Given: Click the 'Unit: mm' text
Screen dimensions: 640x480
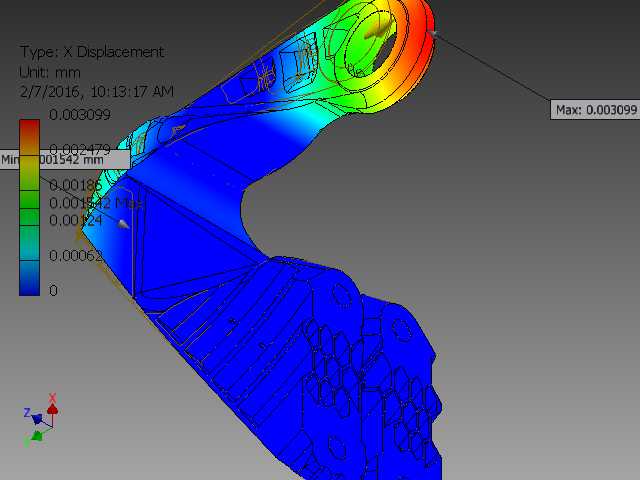Looking at the screenshot, I should tap(50, 73).
